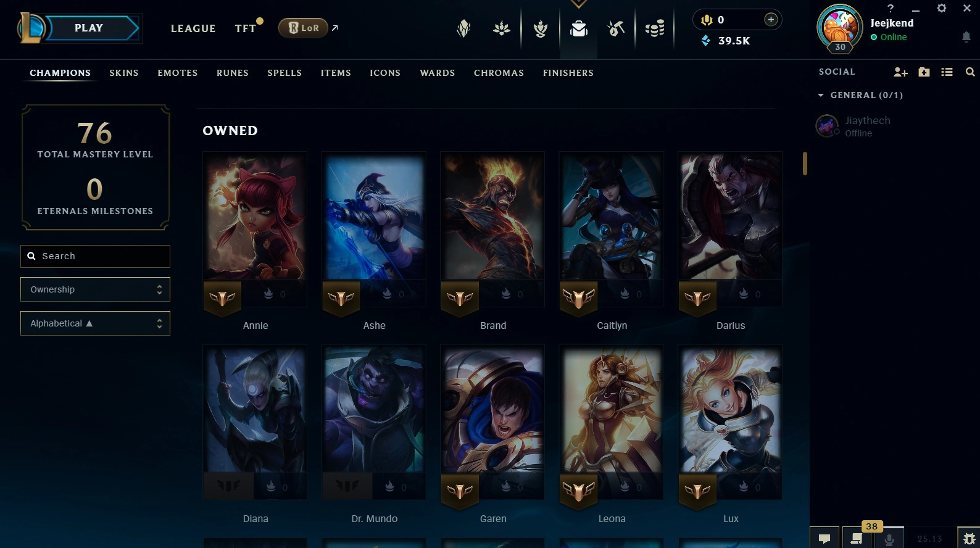Open the Store coins icon
Screen dimensions: 980x548
coord(654,28)
